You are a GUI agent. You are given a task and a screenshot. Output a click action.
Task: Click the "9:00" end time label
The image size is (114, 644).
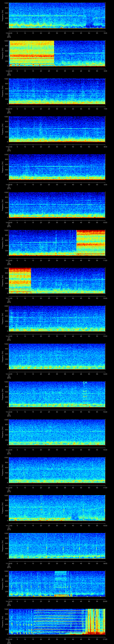105,184
